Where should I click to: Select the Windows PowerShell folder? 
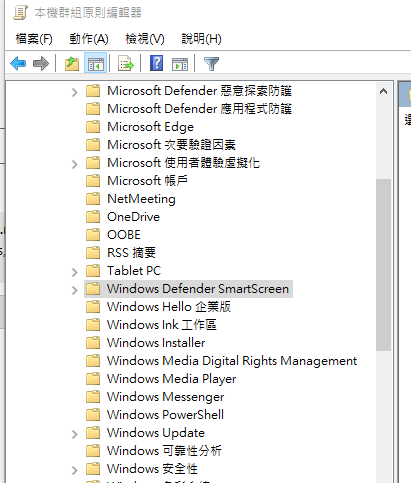[165, 415]
